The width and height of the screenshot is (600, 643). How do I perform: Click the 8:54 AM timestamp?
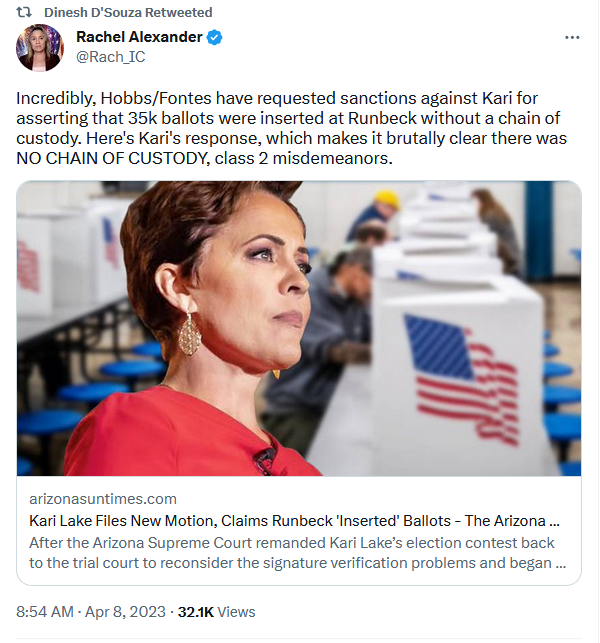coord(45,611)
